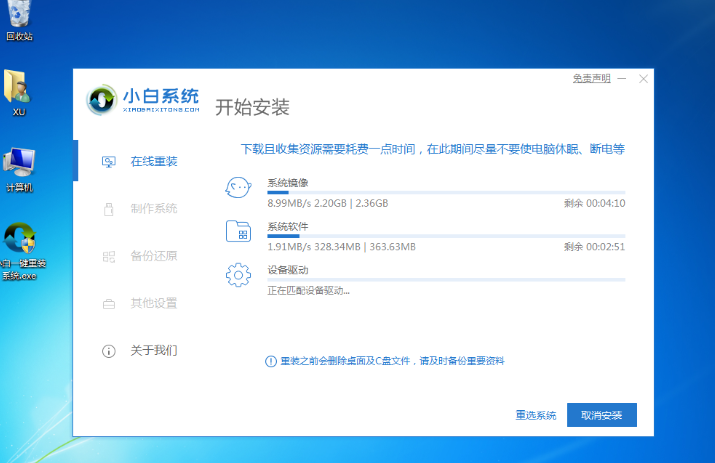This screenshot has height=463, width=715.
Task: Click the 在线重装 monitor icon in sidebar
Action: click(109, 161)
